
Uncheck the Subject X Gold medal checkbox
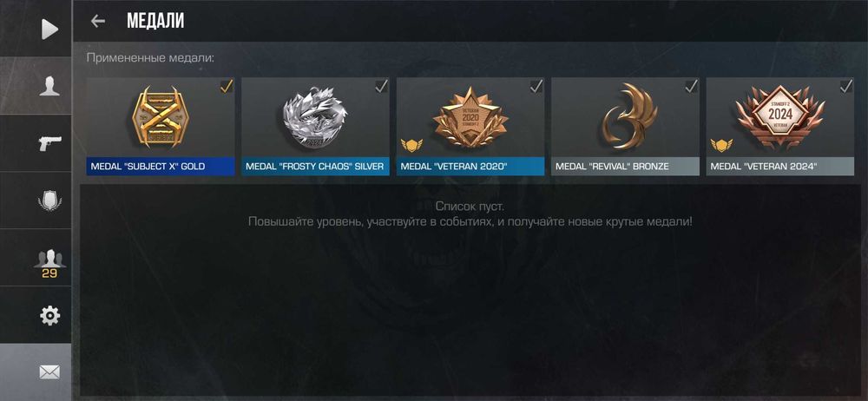click(x=227, y=87)
